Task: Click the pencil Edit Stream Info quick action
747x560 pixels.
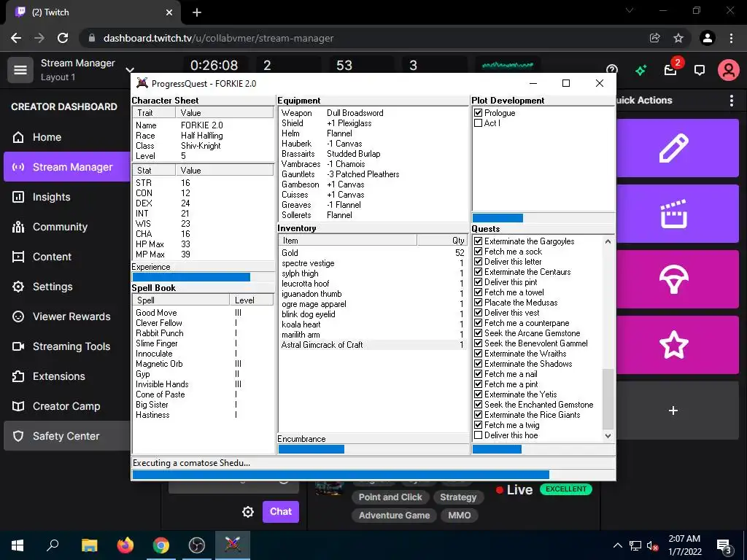Action: point(678,148)
